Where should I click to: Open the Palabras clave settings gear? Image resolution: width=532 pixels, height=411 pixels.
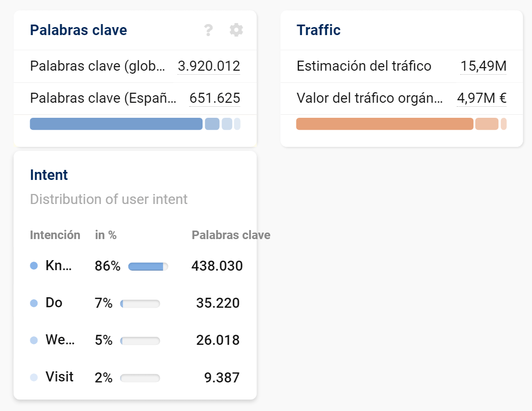pyautogui.click(x=236, y=30)
